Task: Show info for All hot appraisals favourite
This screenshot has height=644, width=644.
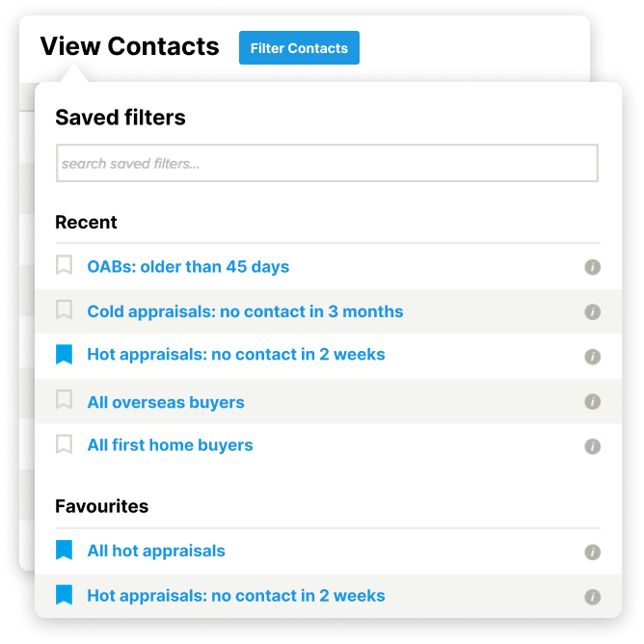Action: (592, 552)
